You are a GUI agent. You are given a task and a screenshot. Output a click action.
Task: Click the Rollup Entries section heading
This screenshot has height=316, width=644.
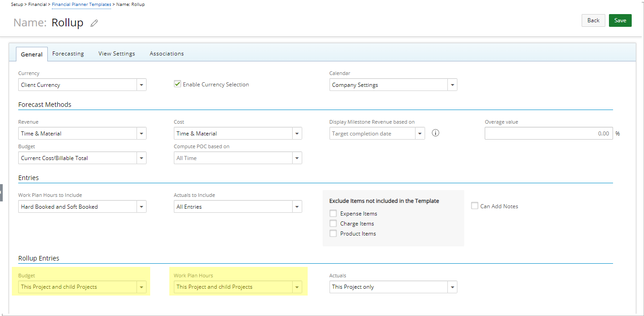tap(39, 258)
